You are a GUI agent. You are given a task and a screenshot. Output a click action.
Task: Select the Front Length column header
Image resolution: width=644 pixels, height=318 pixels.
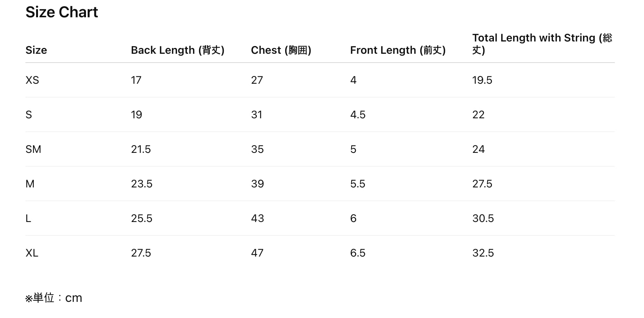tap(398, 50)
